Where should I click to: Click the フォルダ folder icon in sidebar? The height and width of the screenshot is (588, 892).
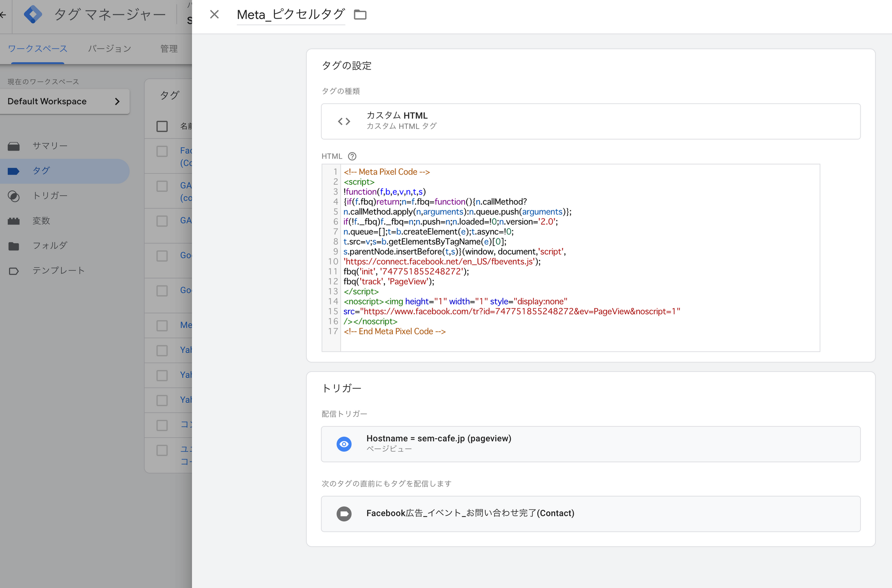[14, 246]
